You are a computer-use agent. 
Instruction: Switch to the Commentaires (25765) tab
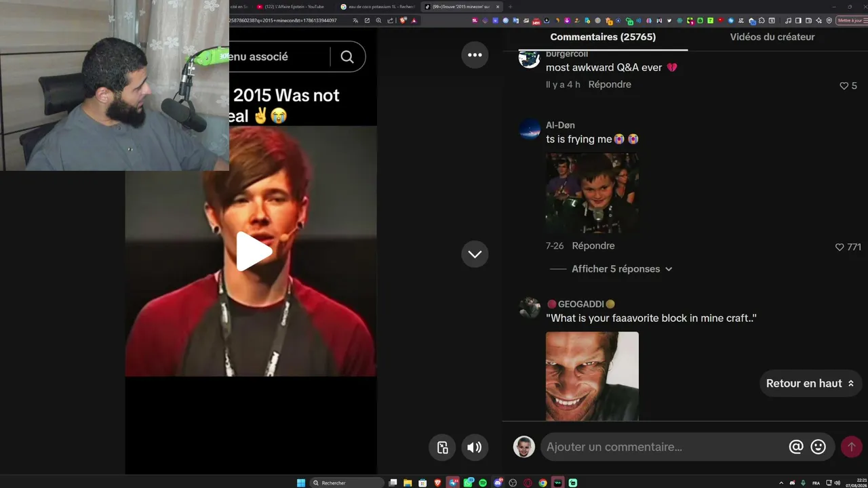coord(603,37)
